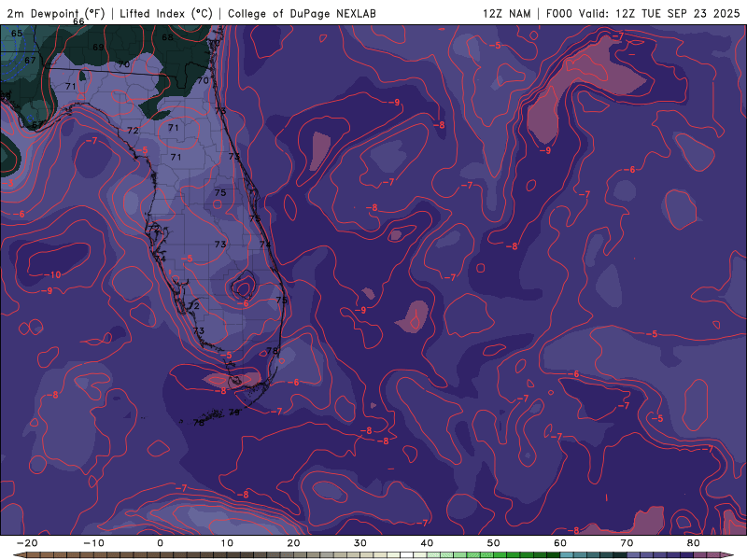Click the '0' color scale label

point(160,543)
